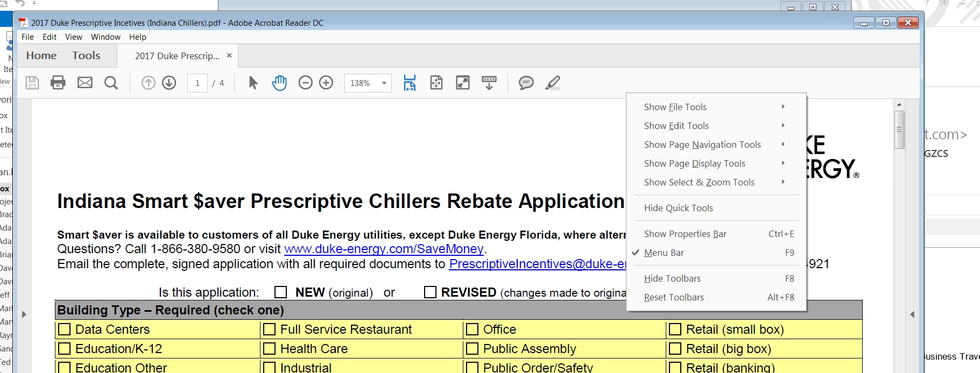Go to previous page up arrow
980x373 pixels.
click(x=149, y=83)
